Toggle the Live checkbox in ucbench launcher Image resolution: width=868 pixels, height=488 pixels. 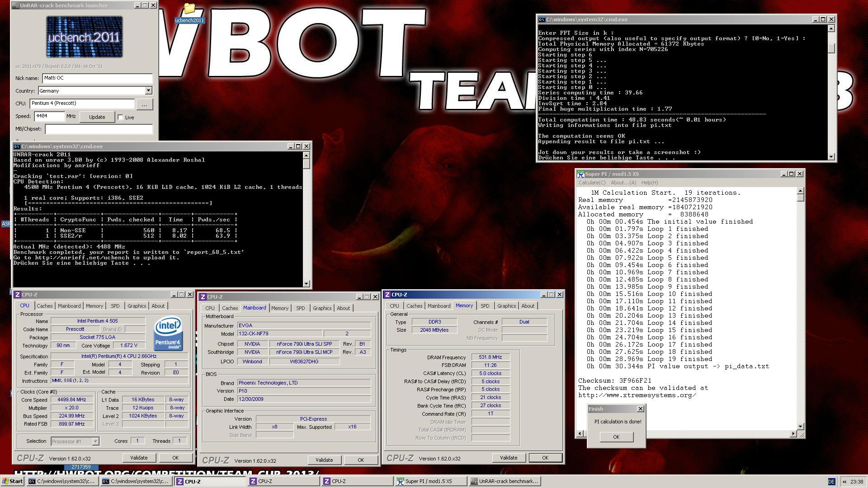coord(120,117)
